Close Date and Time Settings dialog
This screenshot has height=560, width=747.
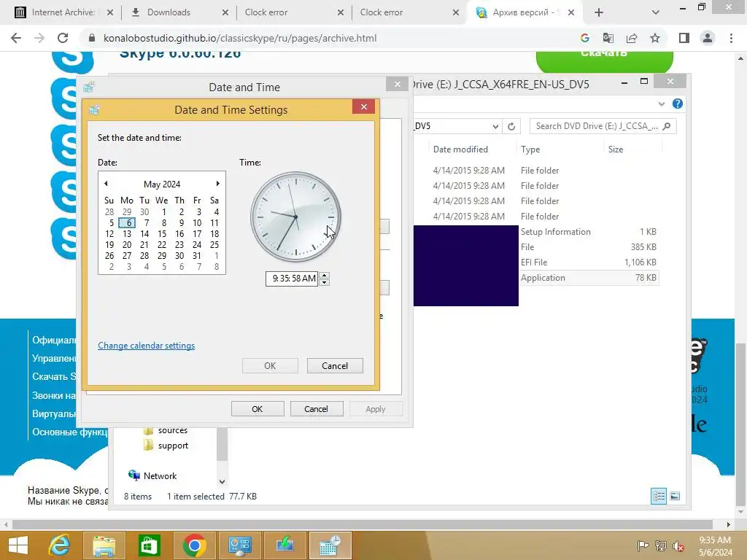click(363, 106)
